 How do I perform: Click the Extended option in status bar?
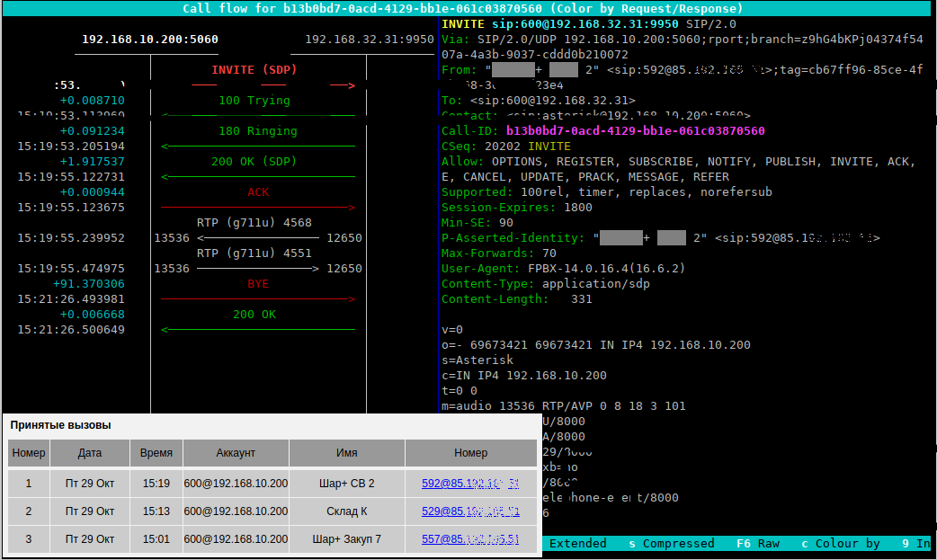click(577, 544)
